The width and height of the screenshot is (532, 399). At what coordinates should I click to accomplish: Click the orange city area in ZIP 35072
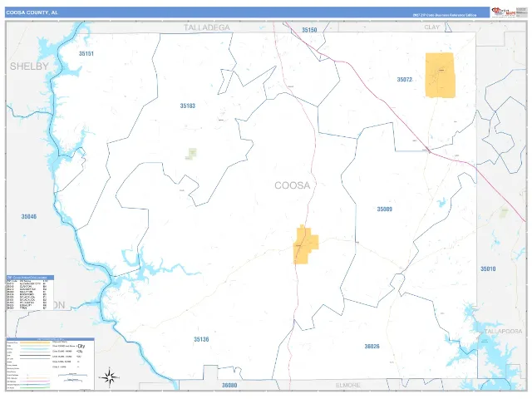(x=440, y=76)
